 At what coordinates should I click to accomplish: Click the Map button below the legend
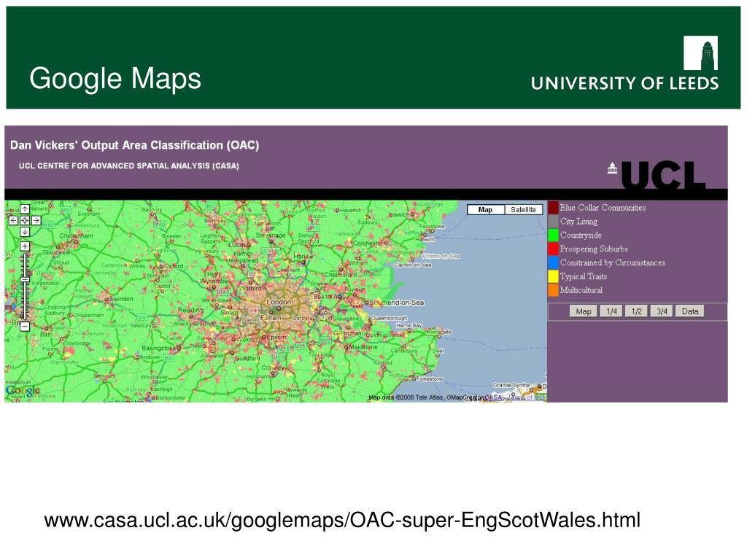pos(583,311)
